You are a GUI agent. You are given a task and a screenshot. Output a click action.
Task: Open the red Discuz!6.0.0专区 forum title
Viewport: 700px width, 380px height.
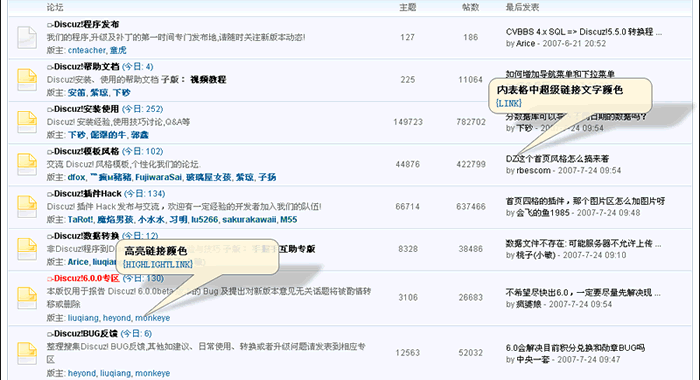pyautogui.click(x=86, y=278)
